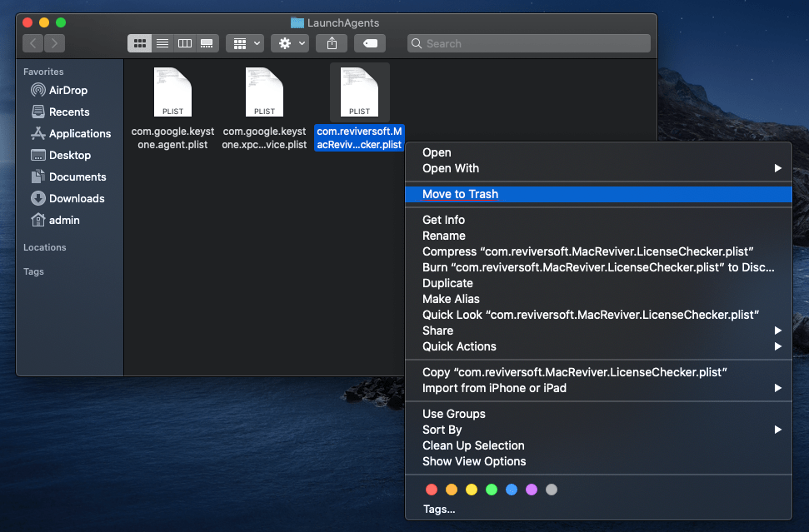809x532 pixels.
Task: Select com.google.keystone.agent.plist file icon
Action: click(172, 92)
